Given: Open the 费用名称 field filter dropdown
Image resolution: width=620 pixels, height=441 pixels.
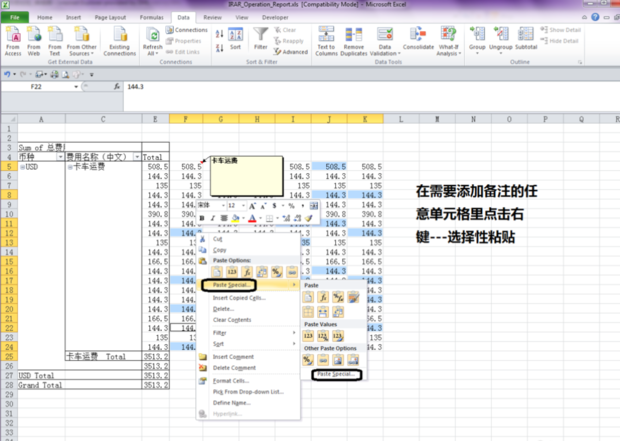Looking at the screenshot, I should point(135,157).
